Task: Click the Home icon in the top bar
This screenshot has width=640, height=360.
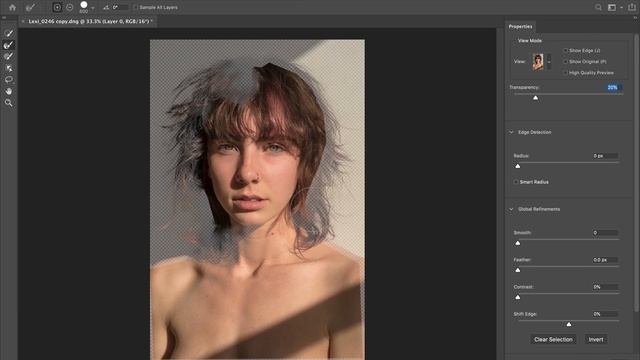Action: click(12, 7)
